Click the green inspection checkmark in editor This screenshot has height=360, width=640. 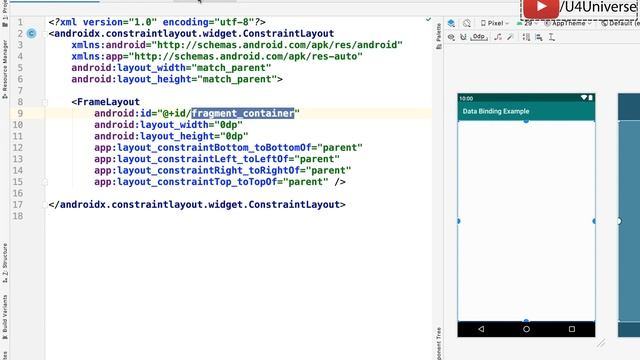428,19
